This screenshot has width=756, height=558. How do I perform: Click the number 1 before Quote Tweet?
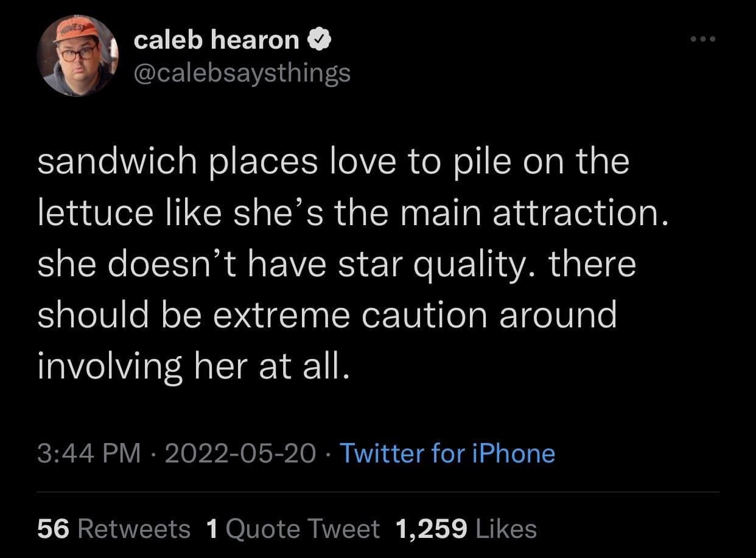(x=212, y=529)
